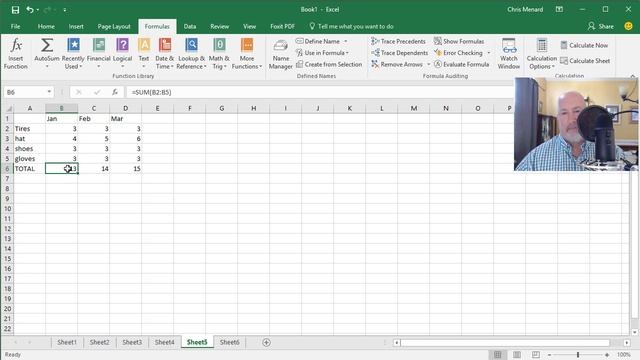Click Create from Selection
Screen dimensions: 640x360
329,64
